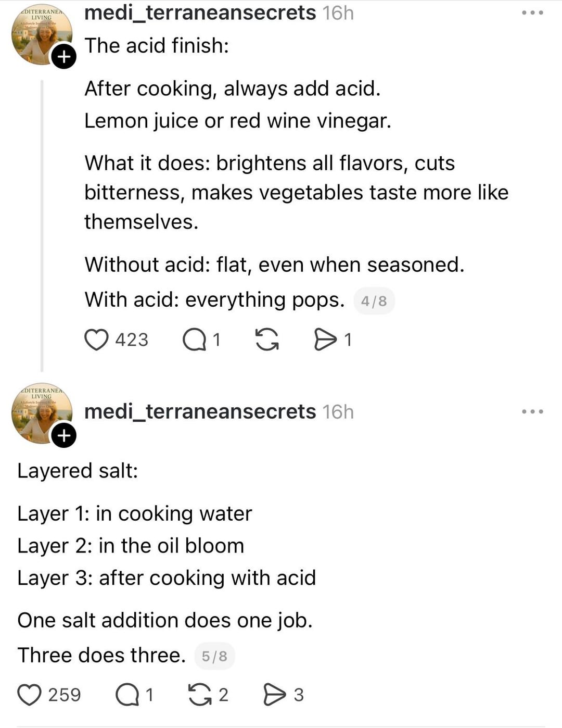Share the acid finish post
Viewport: 562px width, 728px height.
(x=326, y=340)
